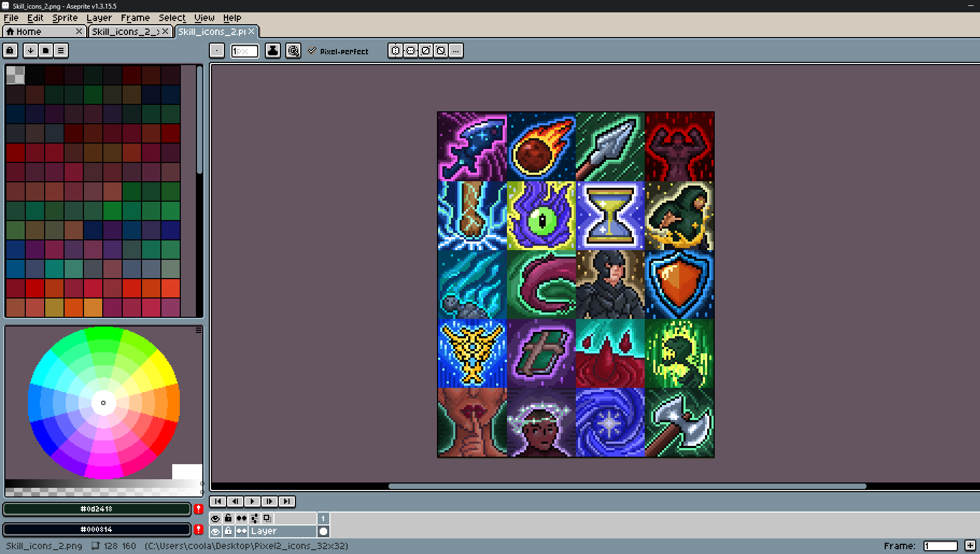Click the foreground color palette warning icon
Image resolution: width=980 pixels, height=554 pixels.
tap(199, 509)
